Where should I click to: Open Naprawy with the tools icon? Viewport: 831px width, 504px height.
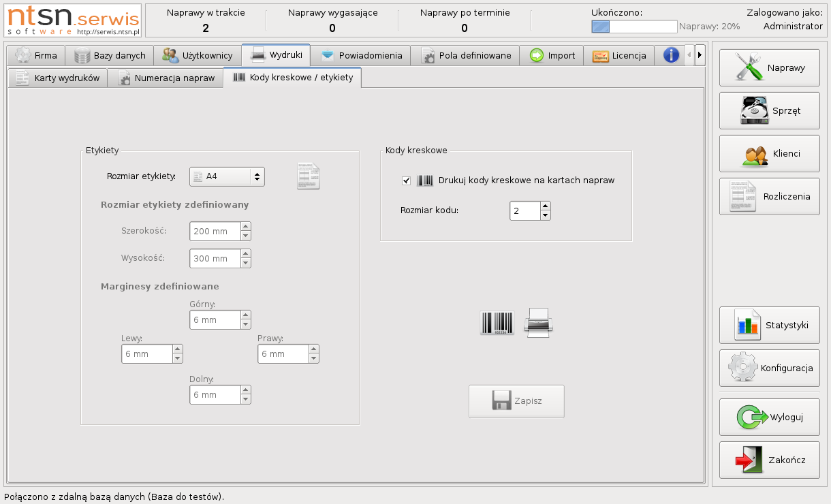(769, 68)
